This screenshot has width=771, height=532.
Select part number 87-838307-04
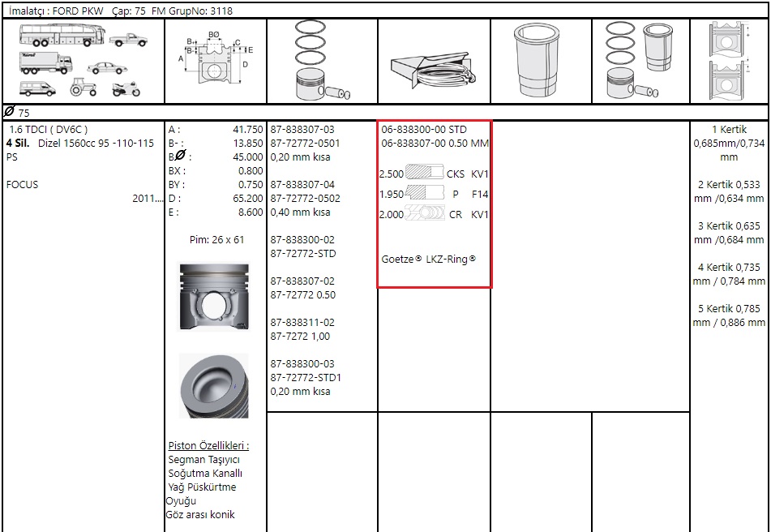(302, 185)
